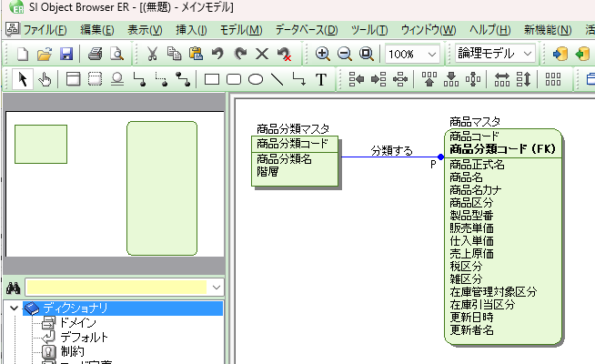Click the Copy icon
Viewport: 595px width, 364px height.
(174, 54)
